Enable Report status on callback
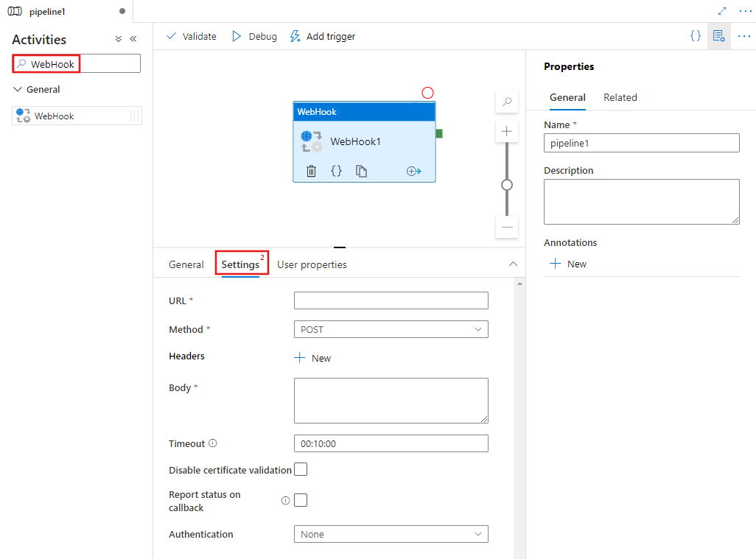This screenshot has width=756, height=559. pos(301,500)
